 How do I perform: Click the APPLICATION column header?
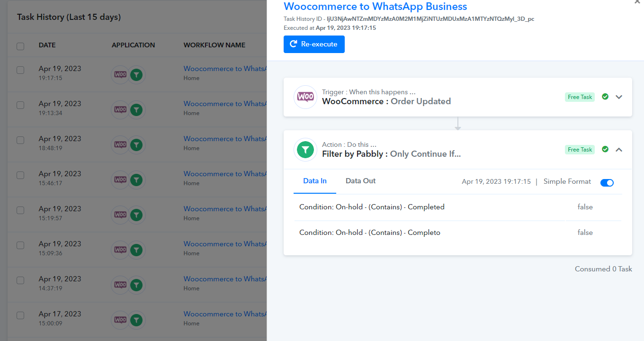pyautogui.click(x=134, y=45)
